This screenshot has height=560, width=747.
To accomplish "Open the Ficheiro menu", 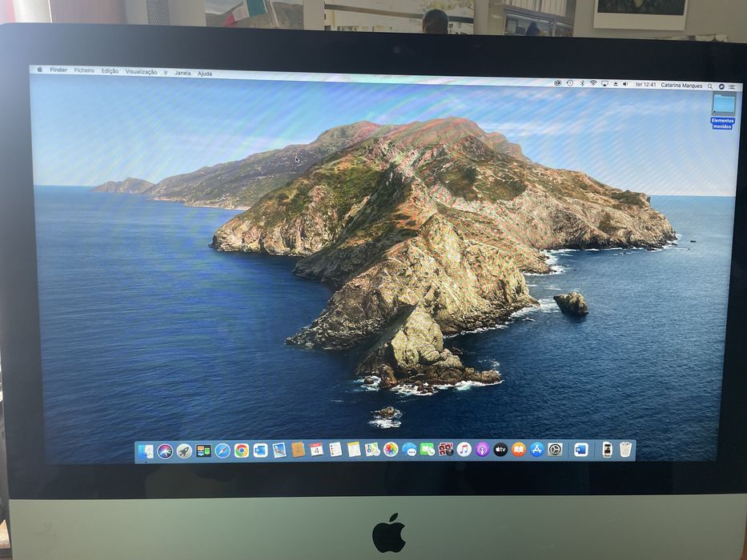I will [84, 70].
